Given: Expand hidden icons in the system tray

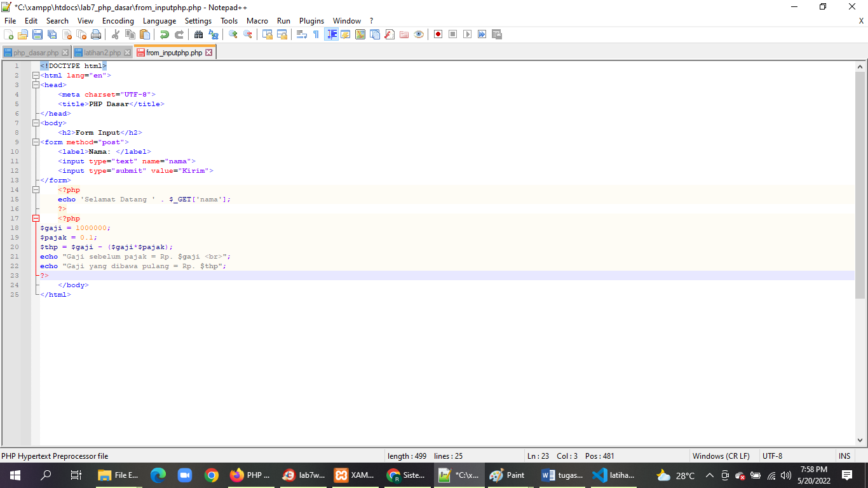Looking at the screenshot, I should point(710,475).
